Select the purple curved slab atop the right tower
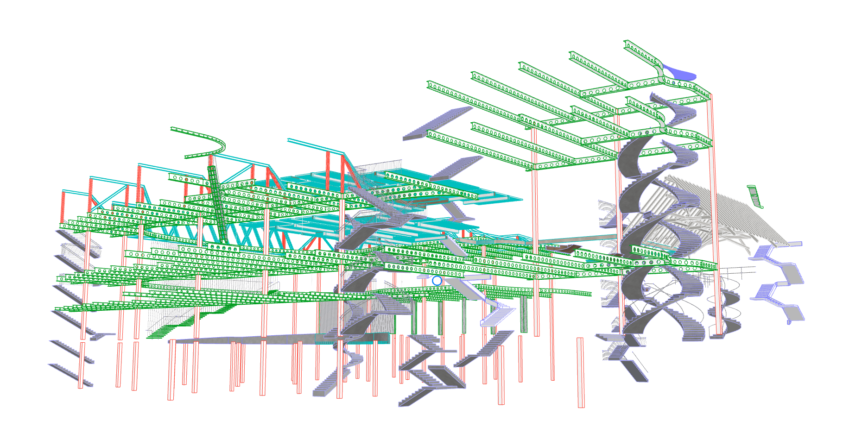Viewport: 868px width, 446px height. pos(680,73)
